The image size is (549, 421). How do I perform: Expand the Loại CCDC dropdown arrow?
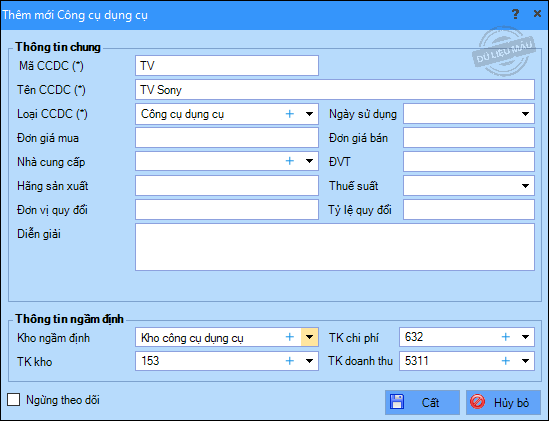pos(310,114)
